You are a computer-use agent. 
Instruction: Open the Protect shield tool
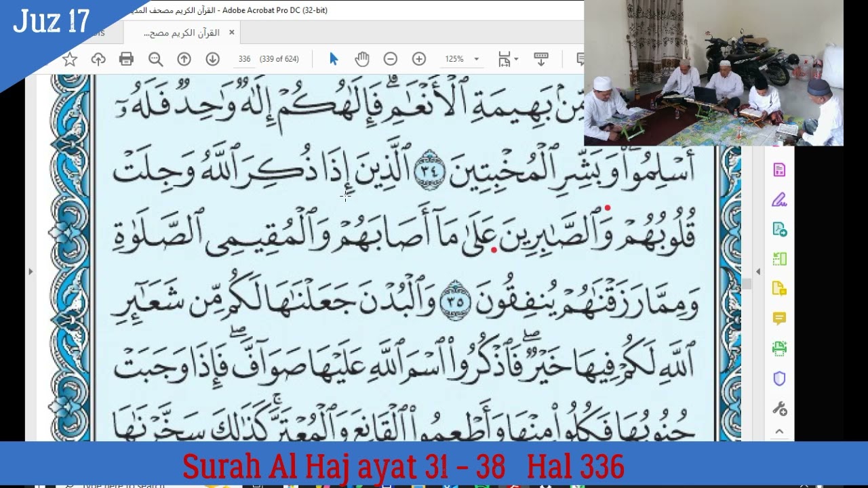pos(779,379)
